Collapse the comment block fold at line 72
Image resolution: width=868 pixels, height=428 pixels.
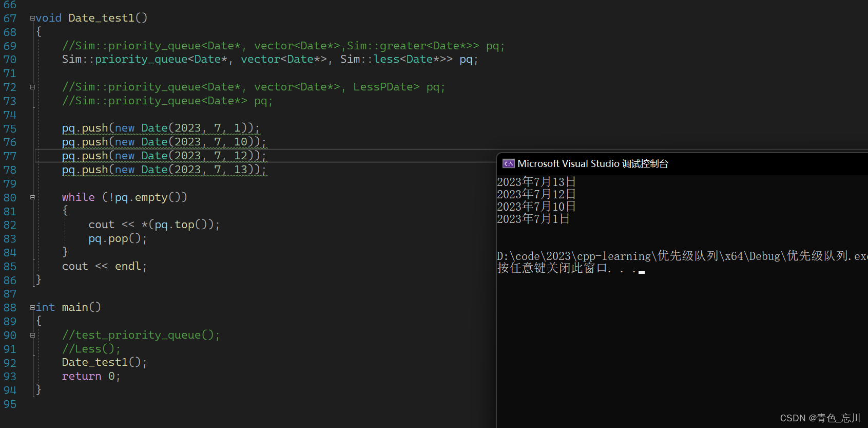[32, 87]
